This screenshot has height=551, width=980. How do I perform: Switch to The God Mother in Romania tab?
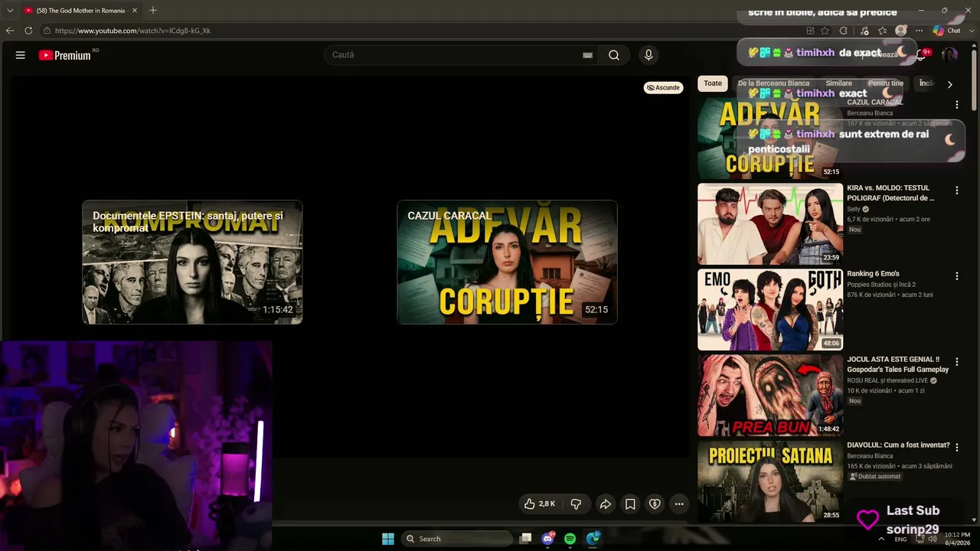pos(80,10)
